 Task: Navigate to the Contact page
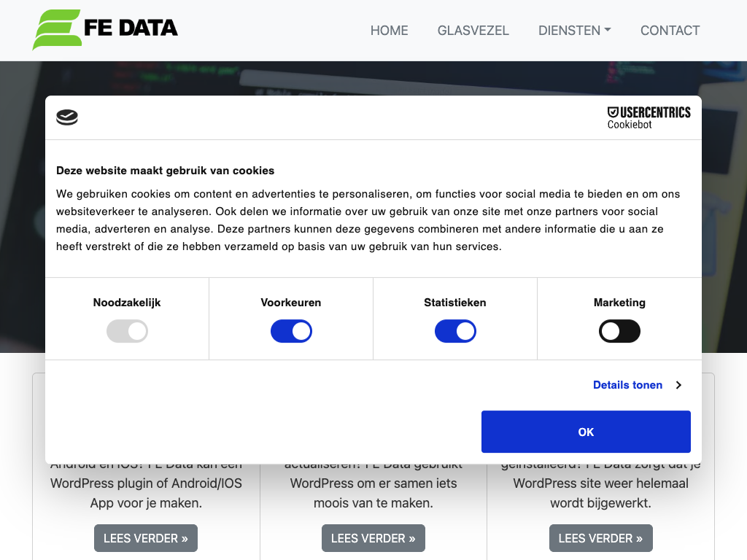point(670,31)
